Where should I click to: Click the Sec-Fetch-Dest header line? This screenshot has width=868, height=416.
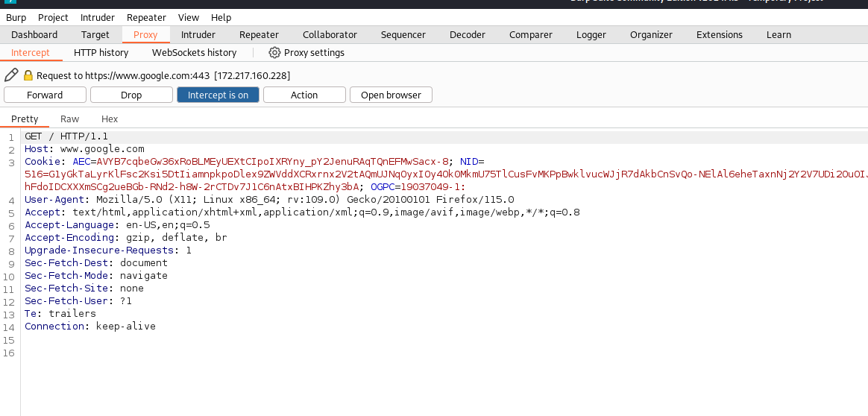[96, 263]
